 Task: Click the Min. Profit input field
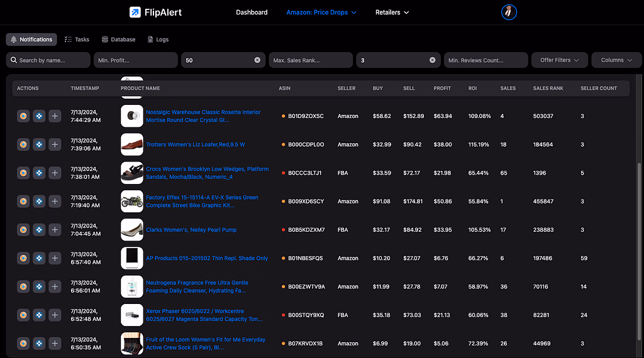point(136,60)
